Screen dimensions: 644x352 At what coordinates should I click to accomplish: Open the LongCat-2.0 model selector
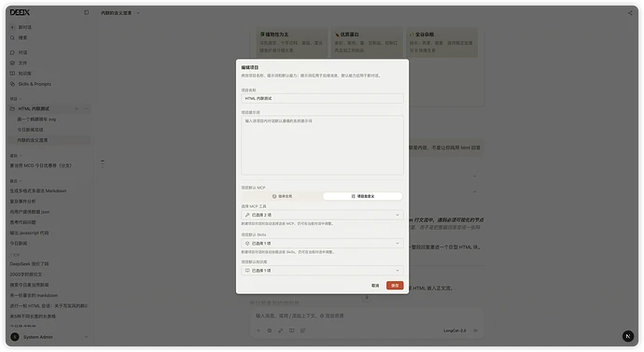(455, 331)
